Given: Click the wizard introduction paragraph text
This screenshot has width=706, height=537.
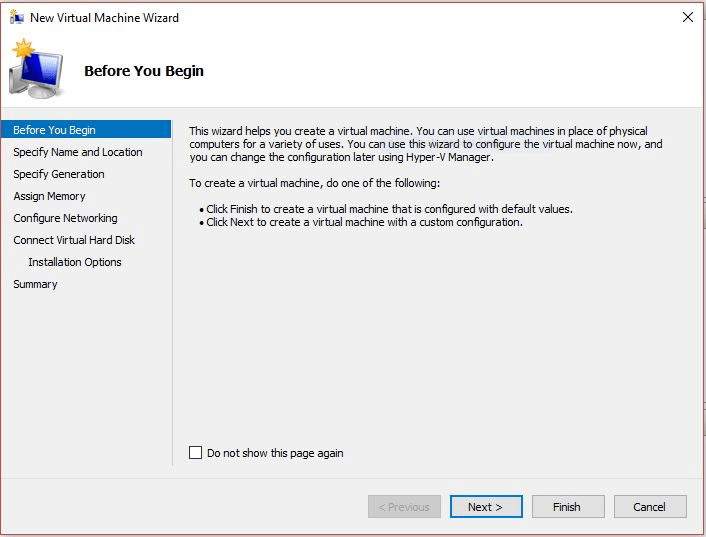Looking at the screenshot, I should [x=426, y=144].
